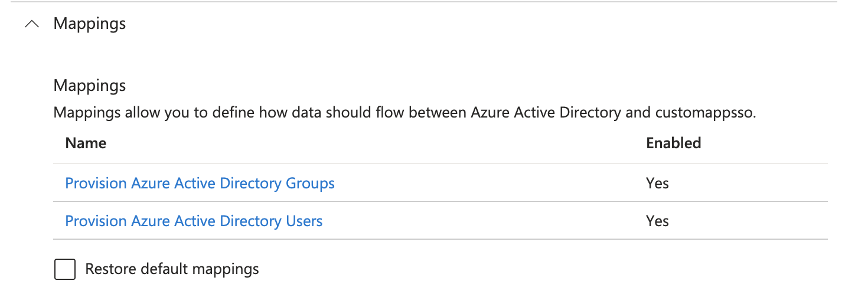Open Provision Azure Active Directory Groups mapping
The image size is (868, 300).
(x=200, y=184)
